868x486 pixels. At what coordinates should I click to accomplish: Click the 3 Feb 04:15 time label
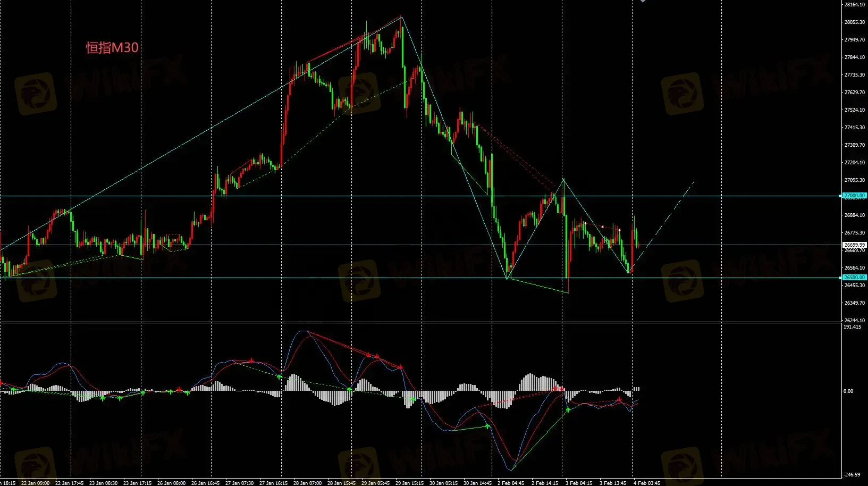click(x=579, y=483)
